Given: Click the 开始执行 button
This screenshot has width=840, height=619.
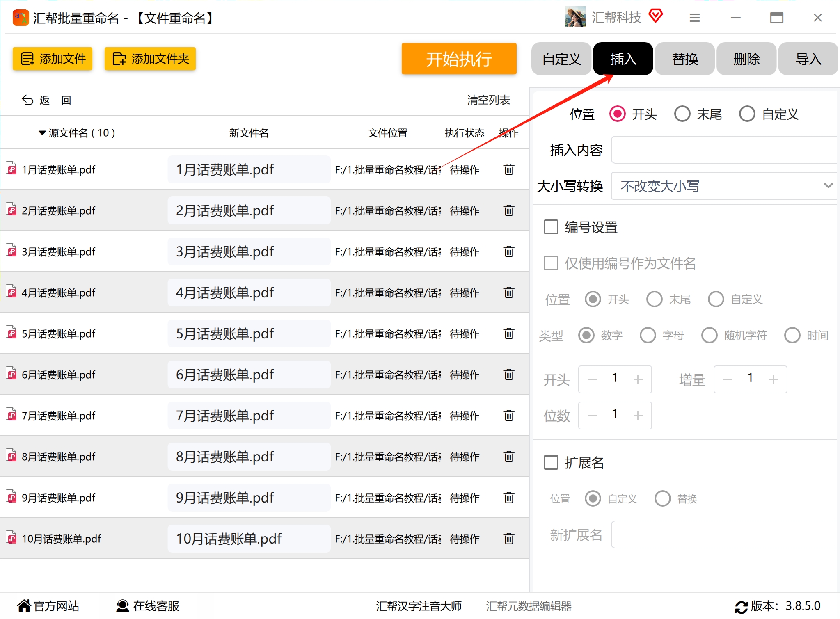Looking at the screenshot, I should point(459,59).
